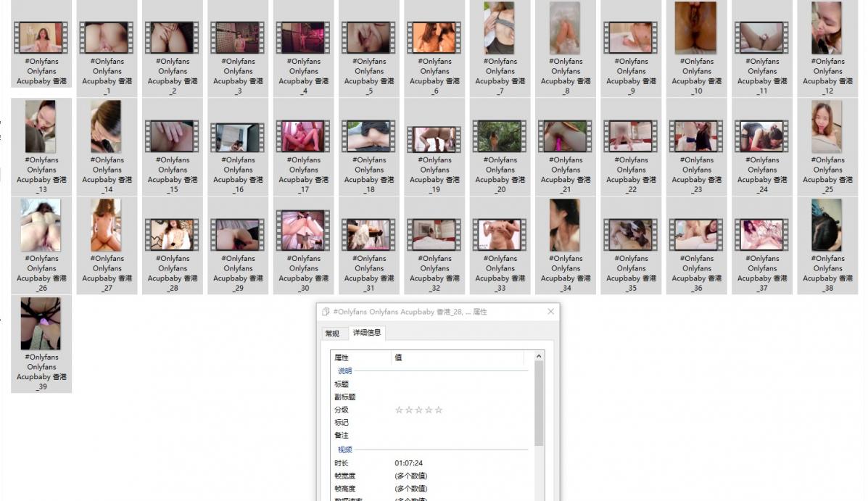Select the video file ending in _39

click(41, 343)
